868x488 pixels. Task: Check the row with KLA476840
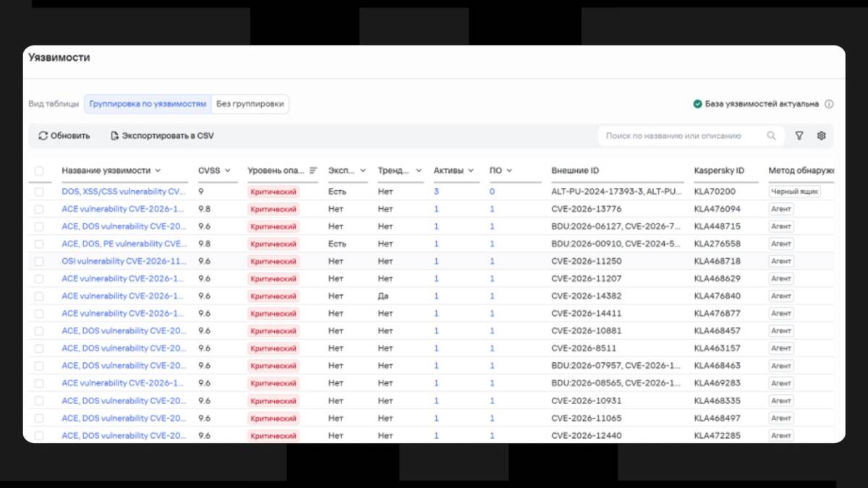click(x=39, y=296)
